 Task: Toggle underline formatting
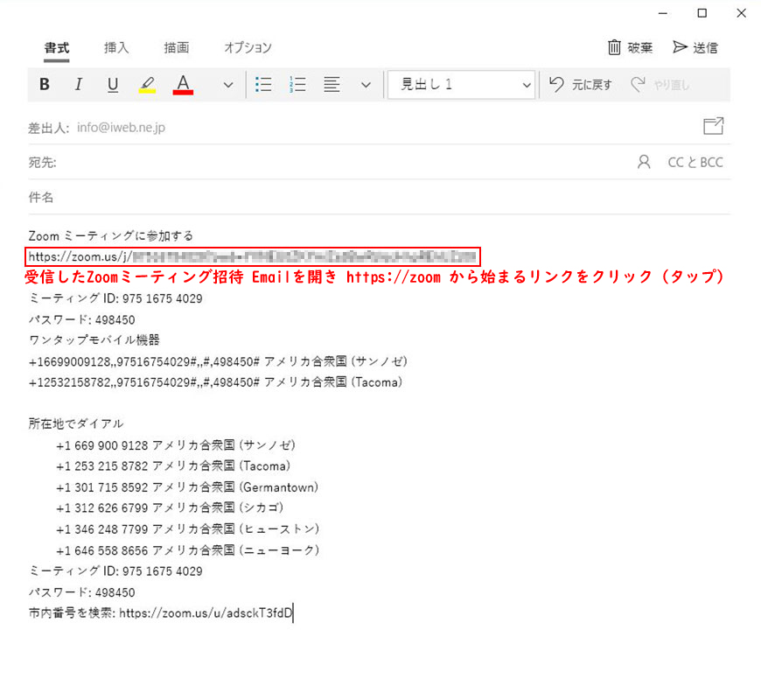(x=113, y=85)
